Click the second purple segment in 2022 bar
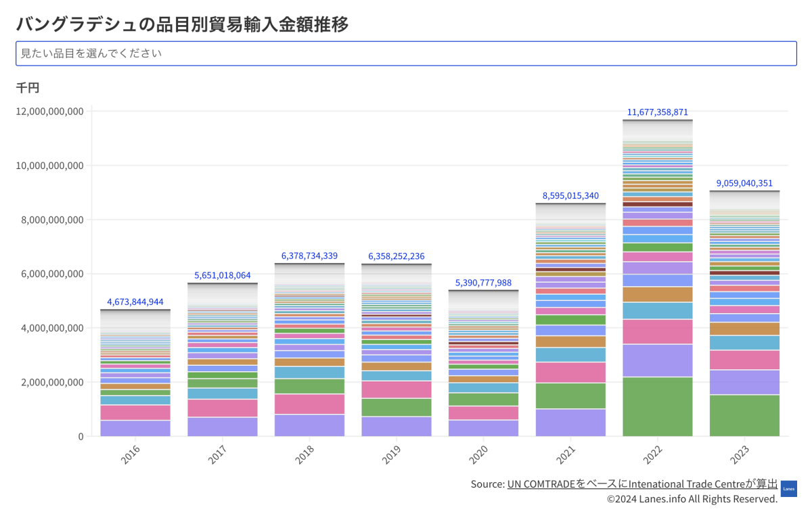The width and height of the screenshot is (812, 520). tap(658, 360)
